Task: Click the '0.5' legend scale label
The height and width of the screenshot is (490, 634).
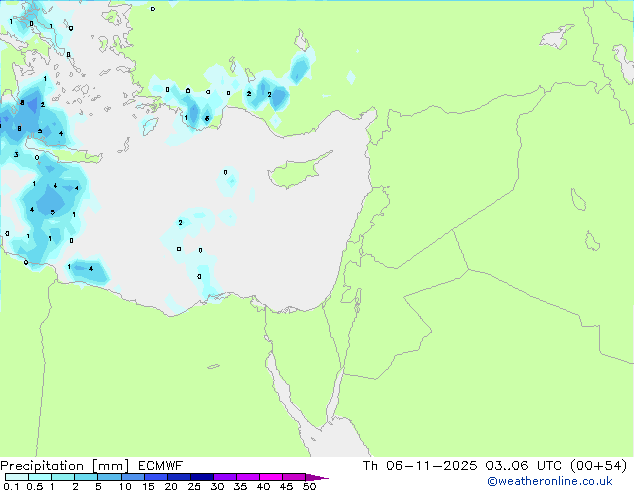Action: (35, 486)
